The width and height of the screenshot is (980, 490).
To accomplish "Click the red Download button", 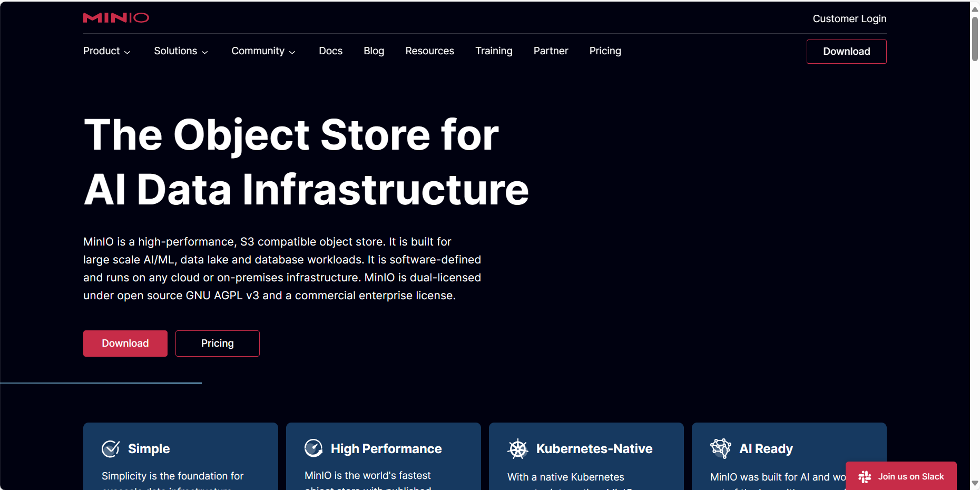I will [x=125, y=343].
